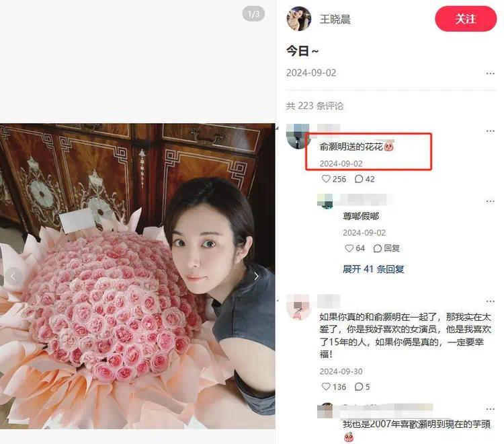Open the first commenter's blurred avatar
Viewport: 504px width, 444px height.
coord(298,136)
